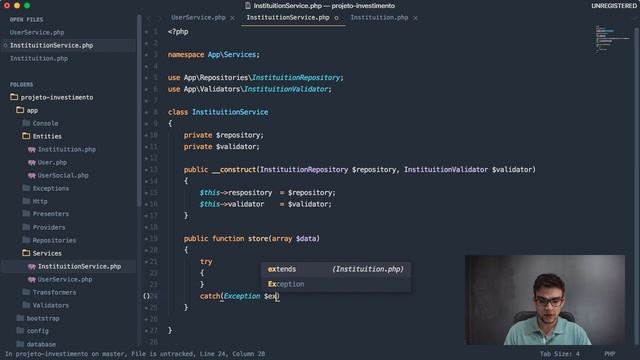Click gutter marker on line 1
Viewport: 640px width, 360px height.
pos(147,32)
